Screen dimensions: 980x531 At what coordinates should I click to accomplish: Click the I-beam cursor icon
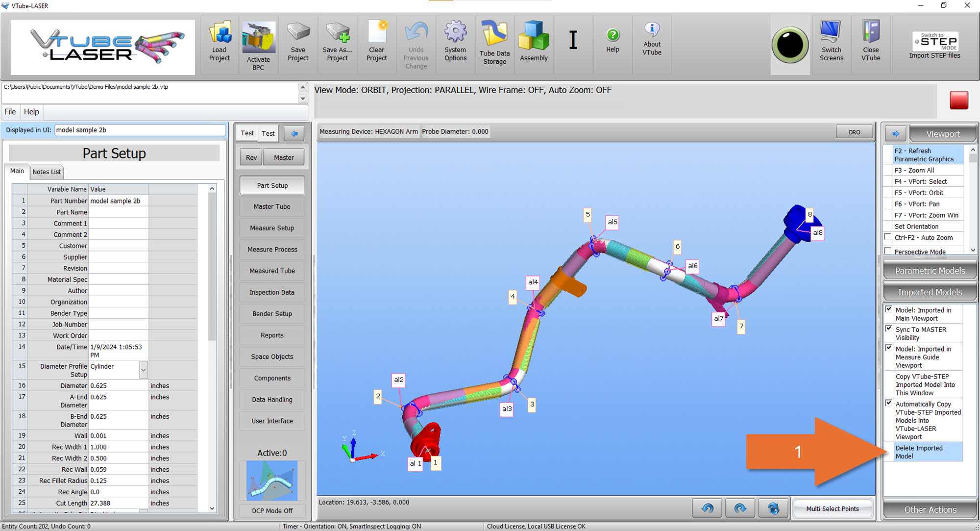(x=573, y=40)
